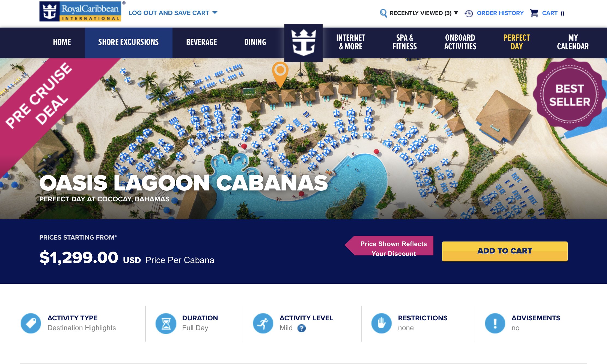607x364 pixels.
Task: Click the Restrictions hand icon
Action: click(x=381, y=323)
